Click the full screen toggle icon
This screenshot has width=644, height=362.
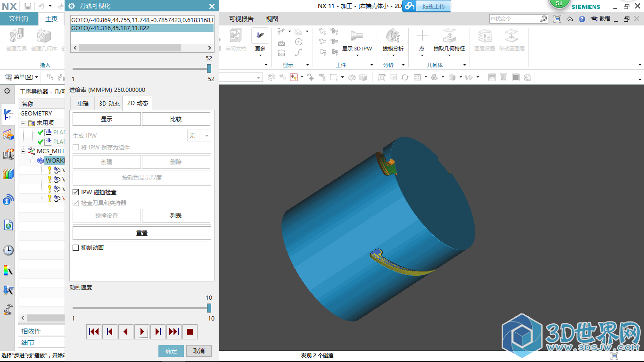(557, 19)
